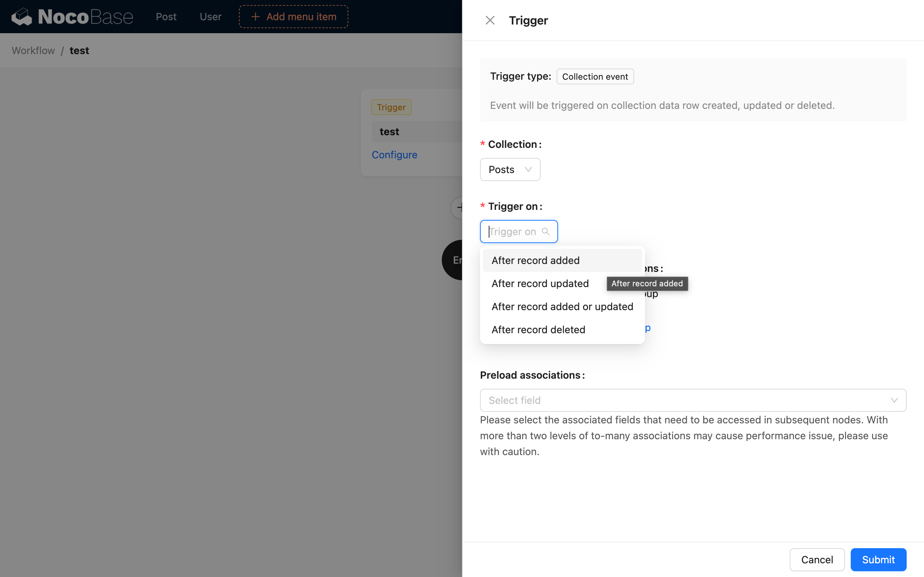Close the Trigger configuration drawer
The height and width of the screenshot is (577, 924).
[490, 20]
